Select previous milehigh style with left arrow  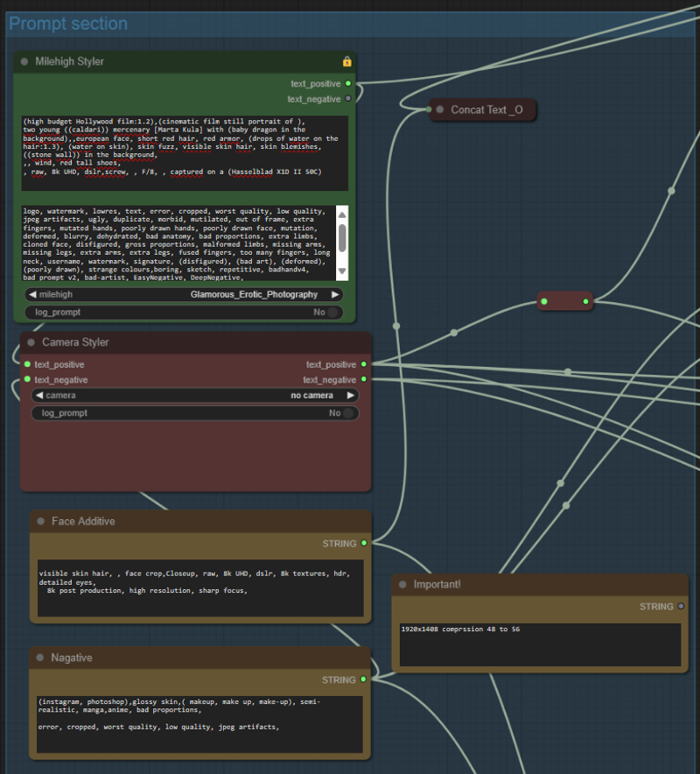click(x=32, y=295)
